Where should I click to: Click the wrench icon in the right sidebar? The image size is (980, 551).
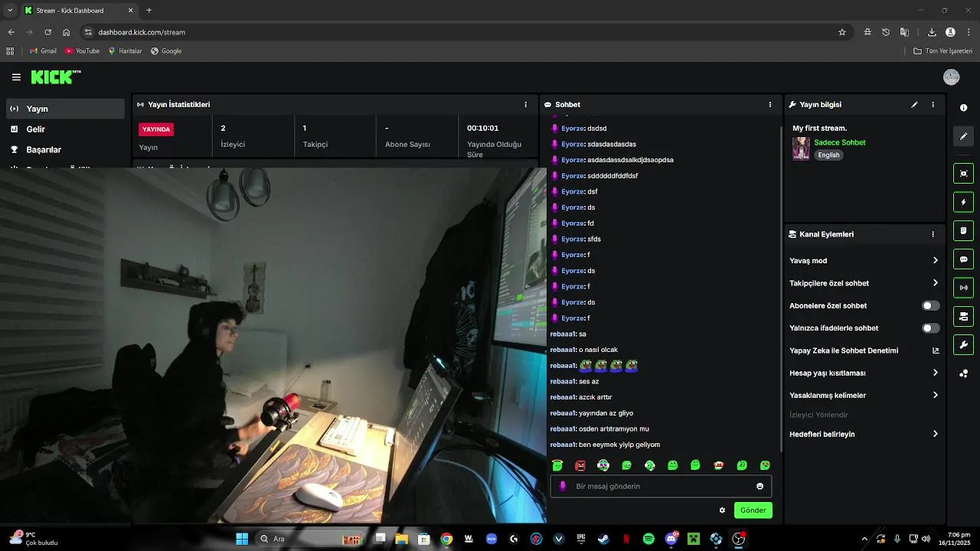click(x=963, y=344)
